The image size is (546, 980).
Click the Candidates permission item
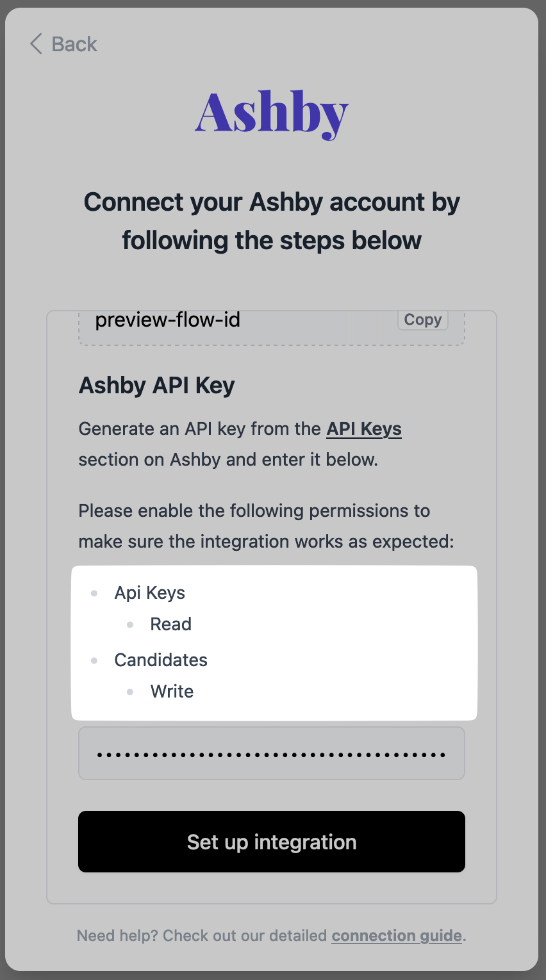tap(161, 660)
